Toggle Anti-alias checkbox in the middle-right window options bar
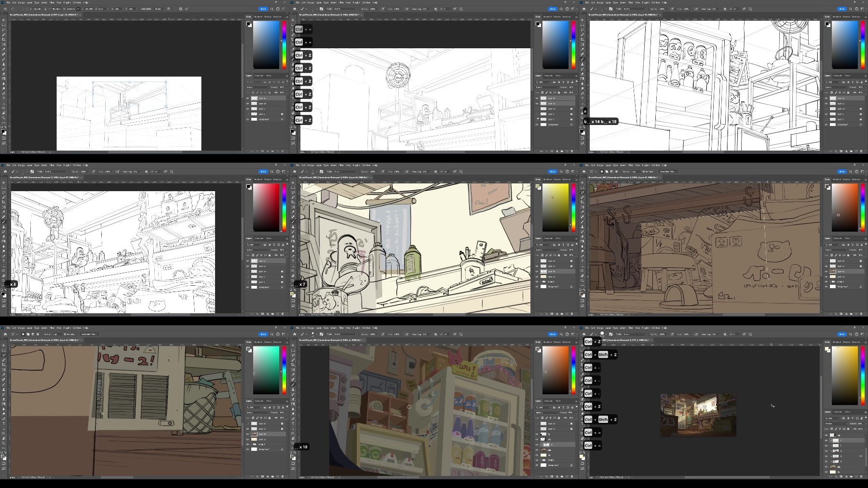This screenshot has height=488, width=868. 644,171
